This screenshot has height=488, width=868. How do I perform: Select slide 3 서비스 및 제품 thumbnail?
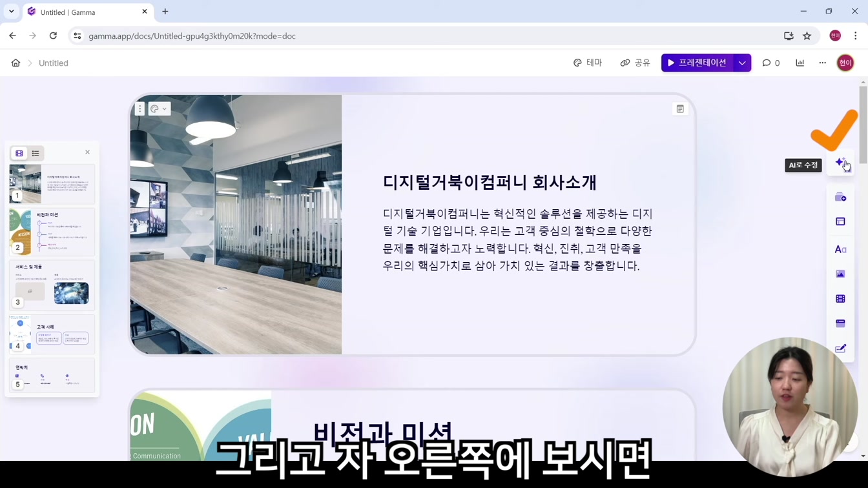(52, 285)
